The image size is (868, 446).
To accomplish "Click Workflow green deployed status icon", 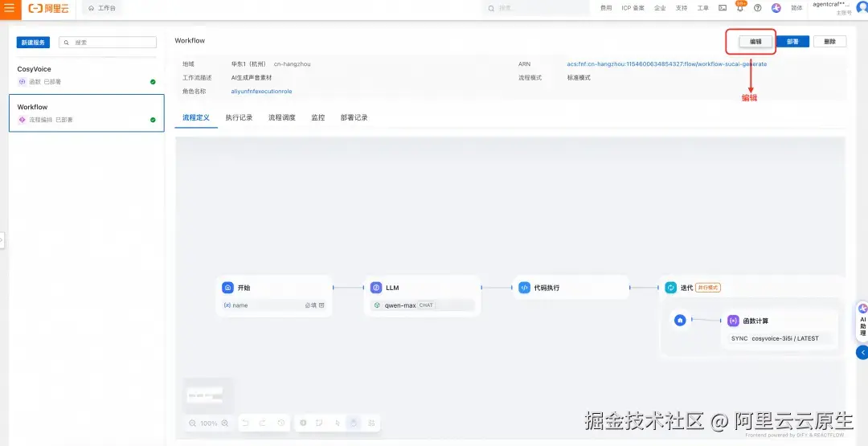I will coord(153,120).
